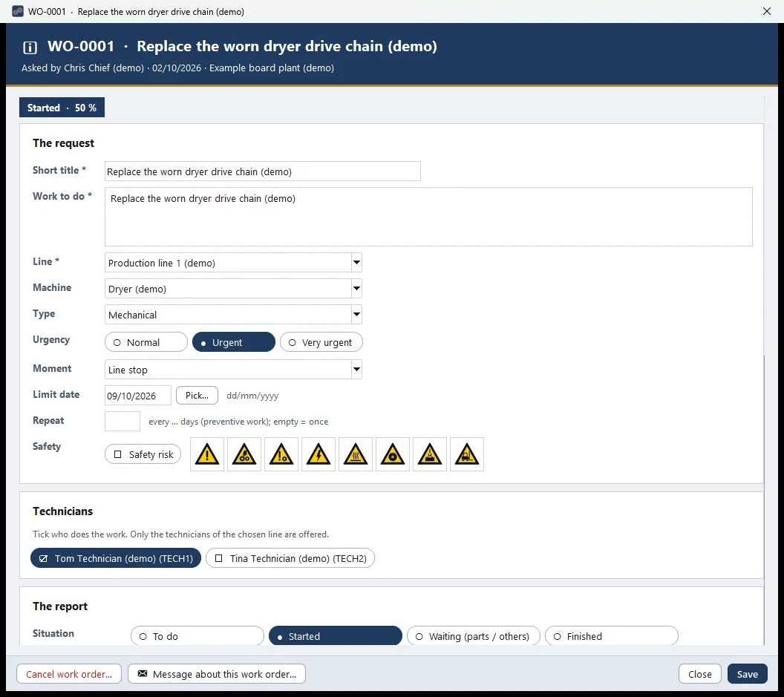Click the Limit date field

click(138, 395)
